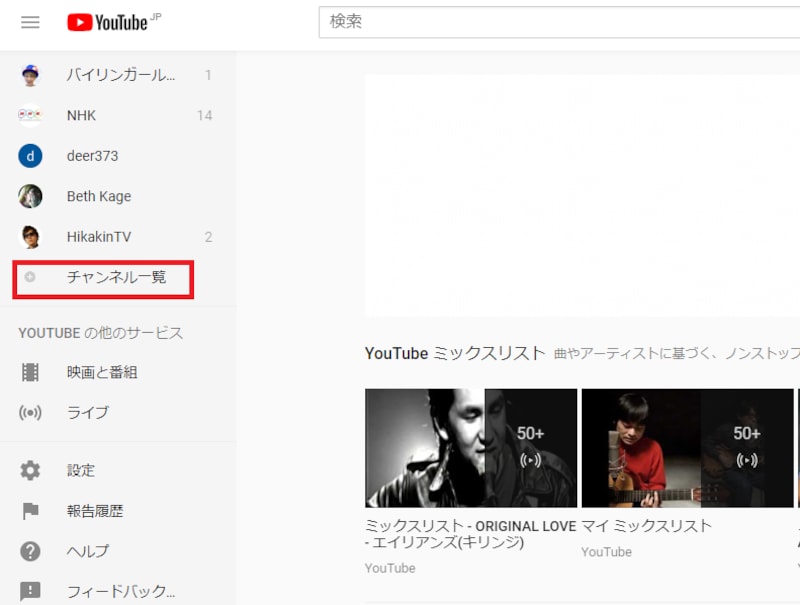Click HikakinTV avatar image
This screenshot has width=800, height=605.
coord(30,237)
